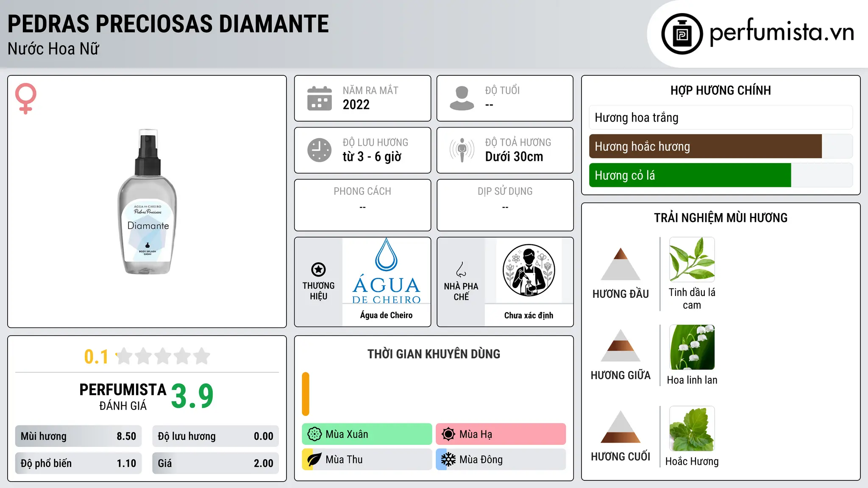Click the Hương đầu pyramid icon
The image size is (868, 488).
[620, 264]
